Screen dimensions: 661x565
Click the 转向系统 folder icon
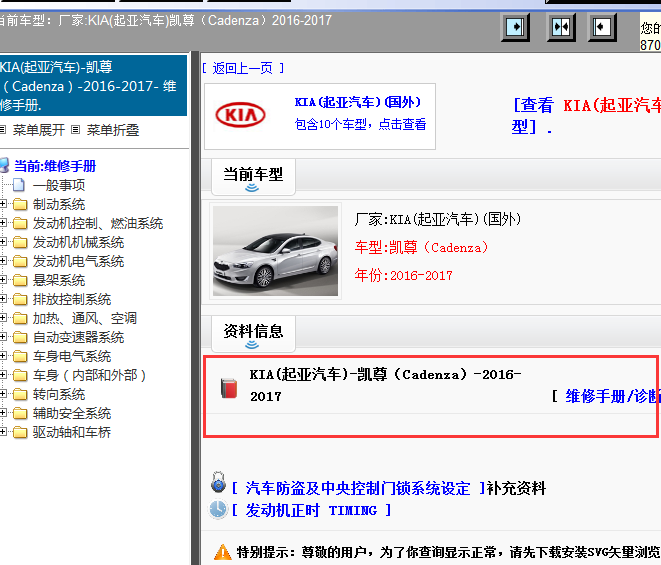point(20,394)
